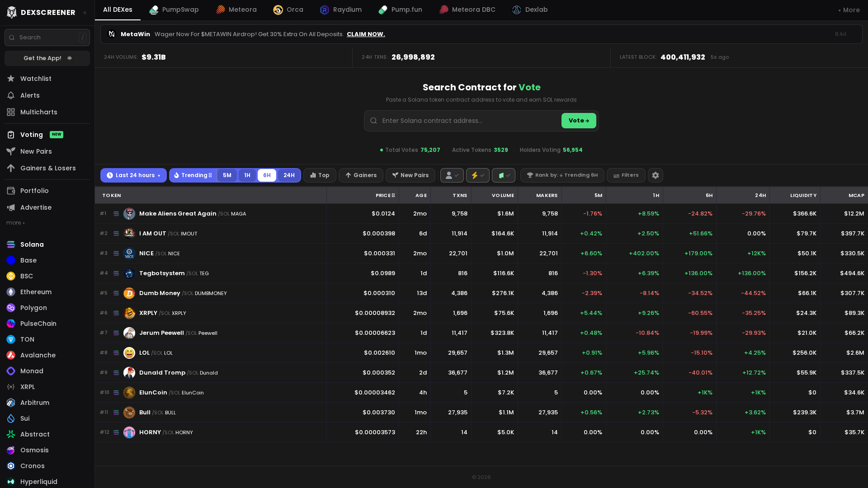Switch to the Raydium tab
868x488 pixels.
[x=341, y=10]
